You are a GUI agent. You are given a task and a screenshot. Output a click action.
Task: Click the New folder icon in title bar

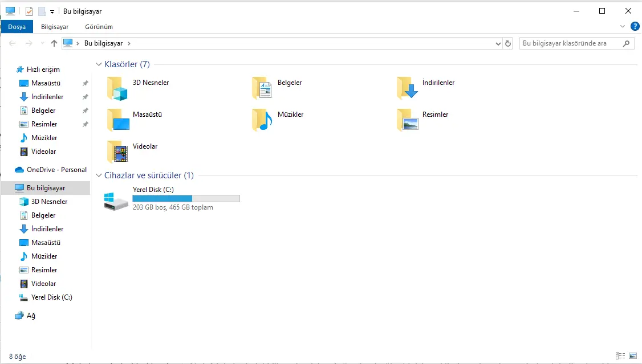[42, 11]
